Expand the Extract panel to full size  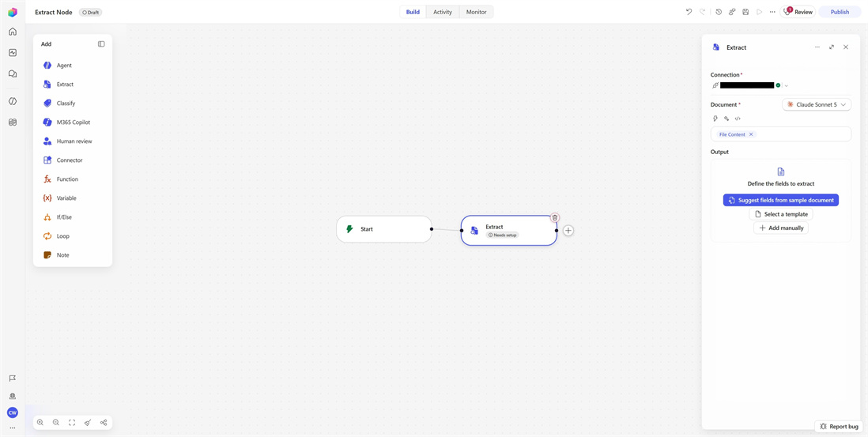832,47
